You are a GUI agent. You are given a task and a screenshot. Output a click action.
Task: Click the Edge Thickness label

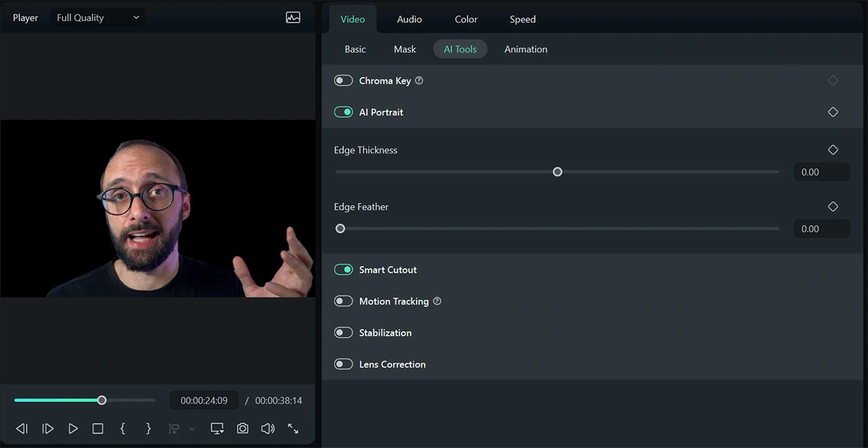(x=366, y=150)
